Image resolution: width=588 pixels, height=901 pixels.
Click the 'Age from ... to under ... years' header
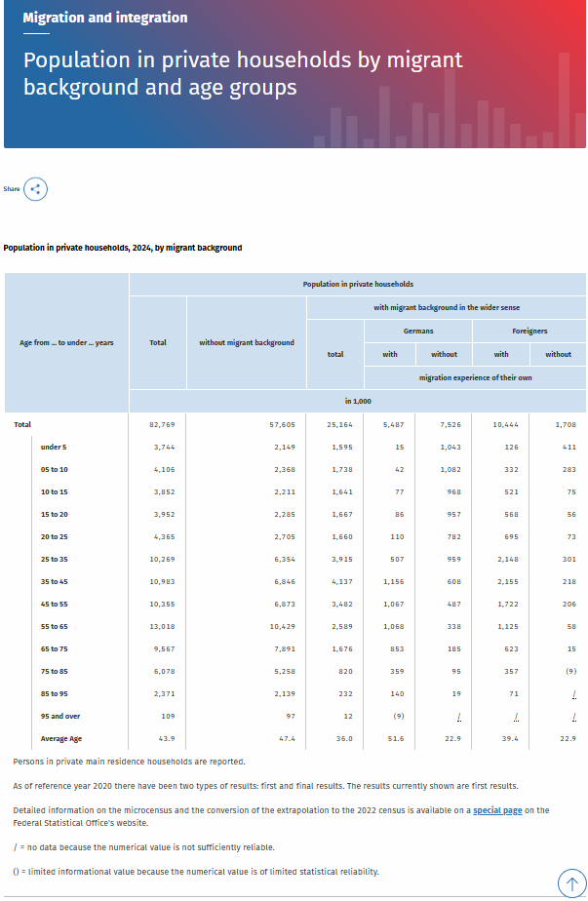coord(66,342)
